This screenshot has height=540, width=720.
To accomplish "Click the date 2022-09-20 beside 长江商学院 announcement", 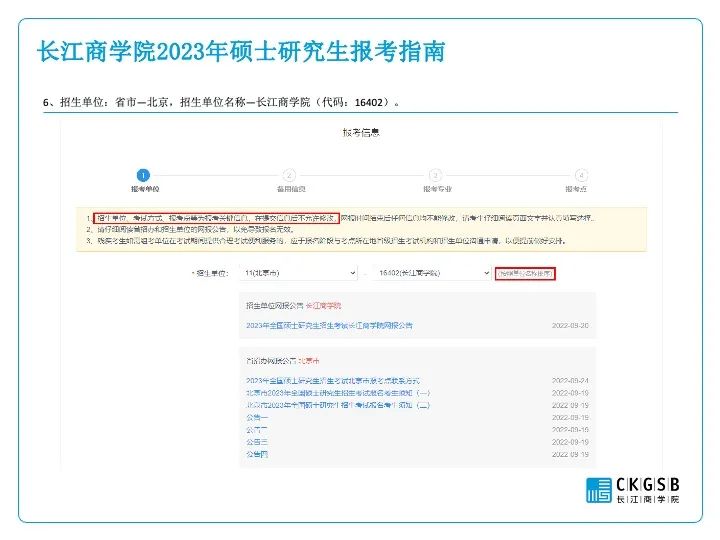I will (570, 326).
